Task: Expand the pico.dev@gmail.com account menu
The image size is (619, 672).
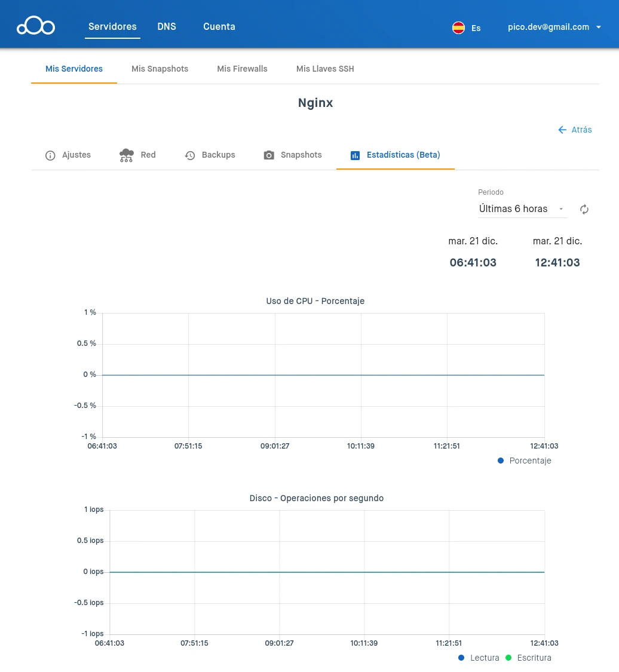Action: tap(554, 27)
